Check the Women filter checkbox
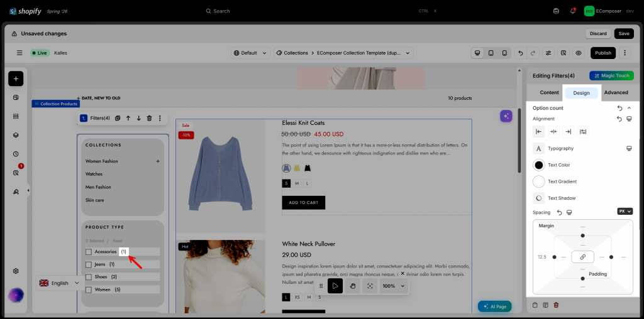 pos(88,289)
